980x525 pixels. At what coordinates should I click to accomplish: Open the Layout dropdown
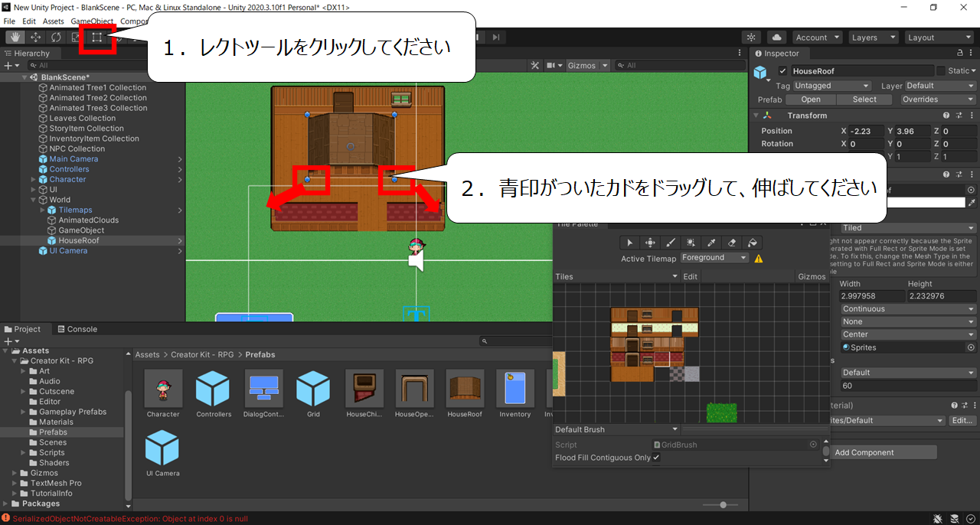939,37
